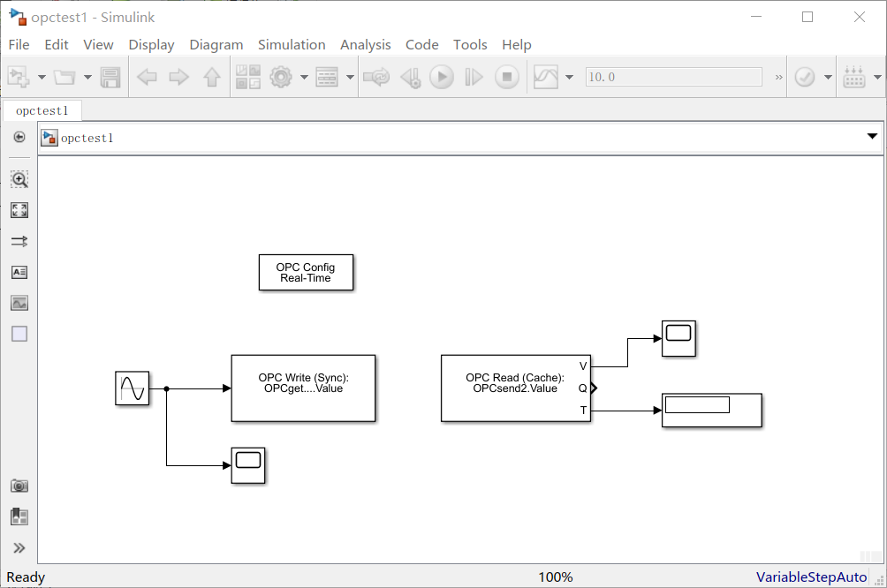887x588 pixels.
Task: Open the Help menu
Action: tap(517, 45)
